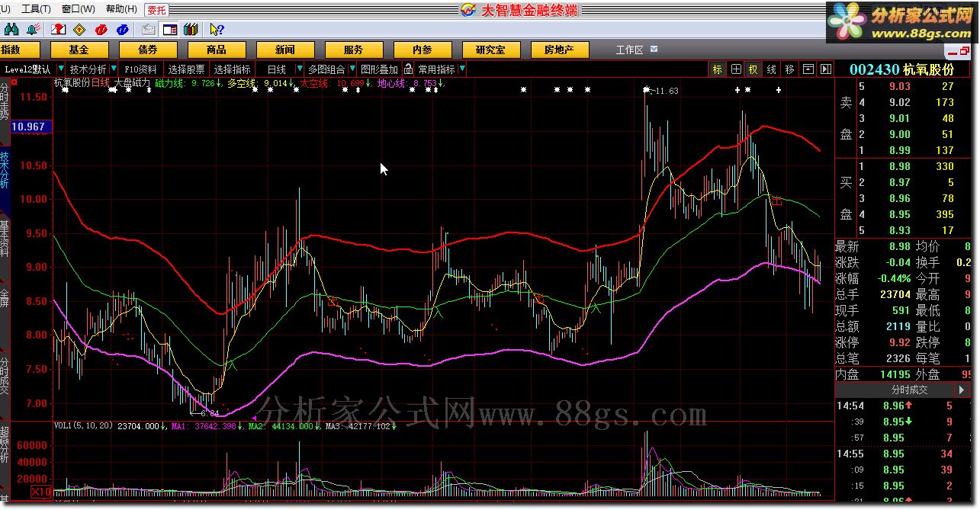Click the VOL1(5,10,20) volume indicator label
980x510 pixels.
pos(83,426)
